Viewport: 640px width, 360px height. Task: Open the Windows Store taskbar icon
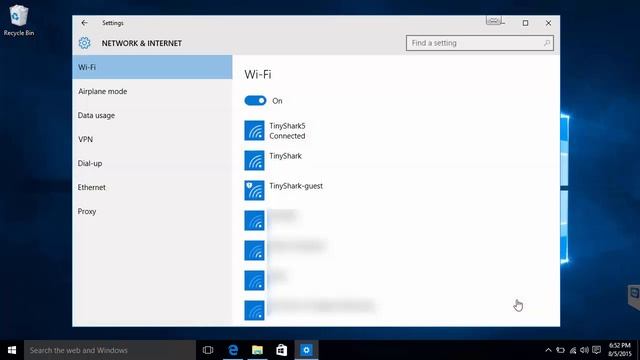282,350
